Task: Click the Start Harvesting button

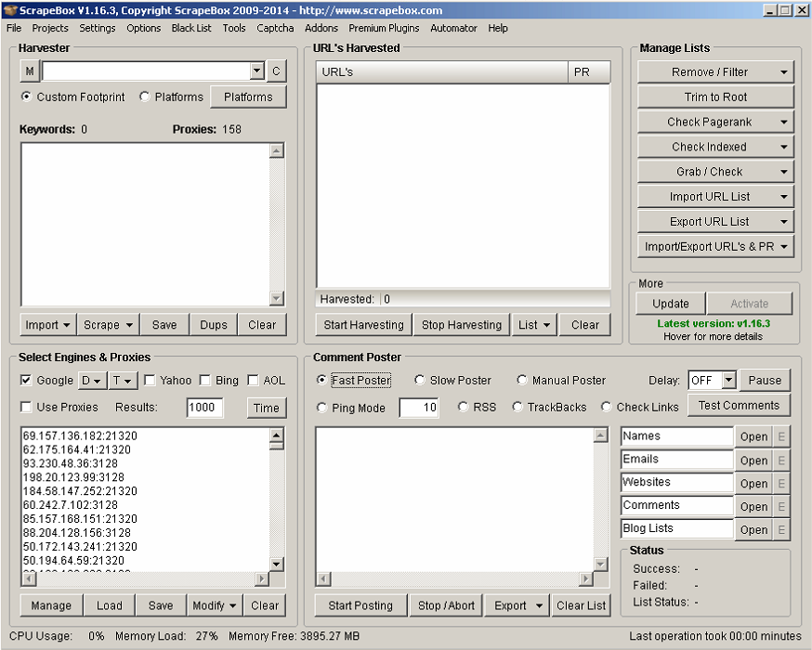Action: pos(363,325)
